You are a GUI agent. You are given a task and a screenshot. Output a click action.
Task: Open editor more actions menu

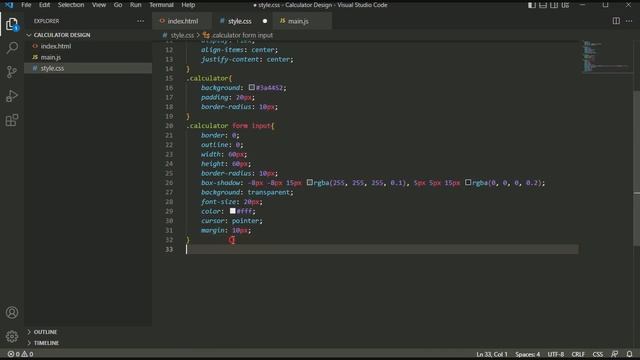(629, 21)
